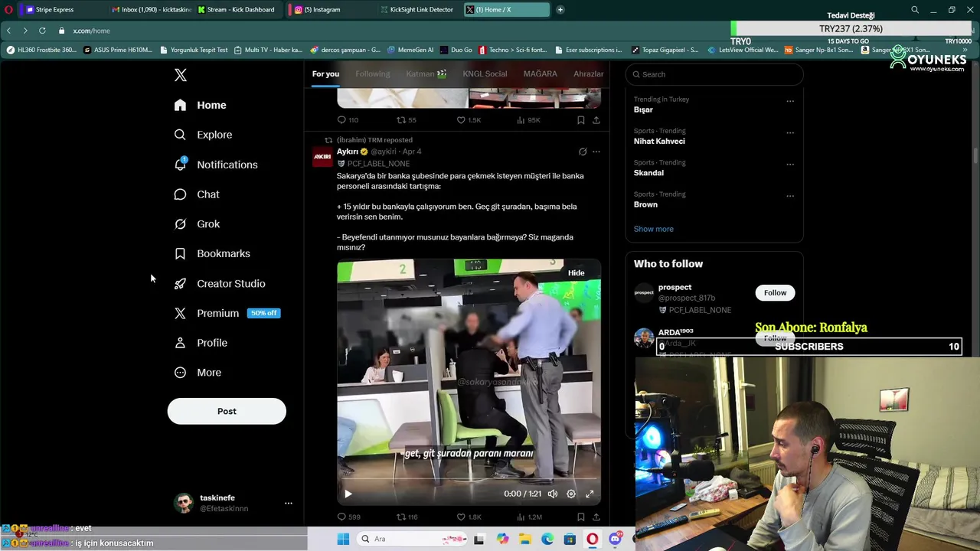Expand the More menu in sidebar

pos(198,373)
